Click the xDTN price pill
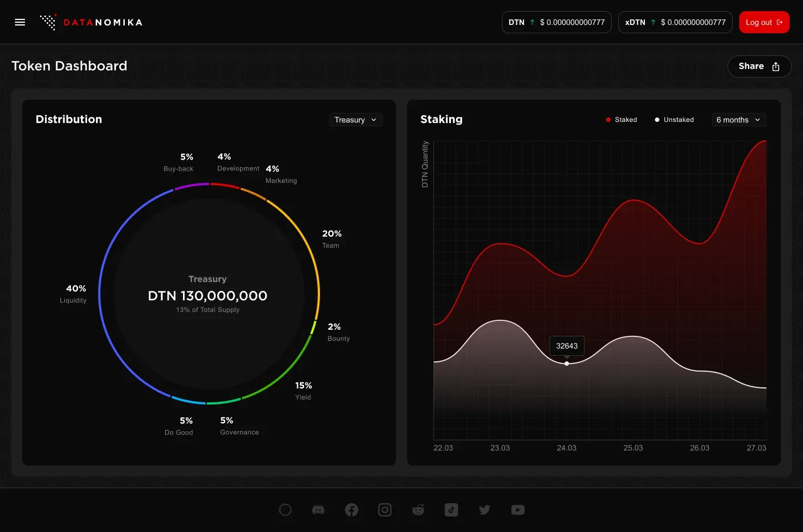803x532 pixels. 675,22
